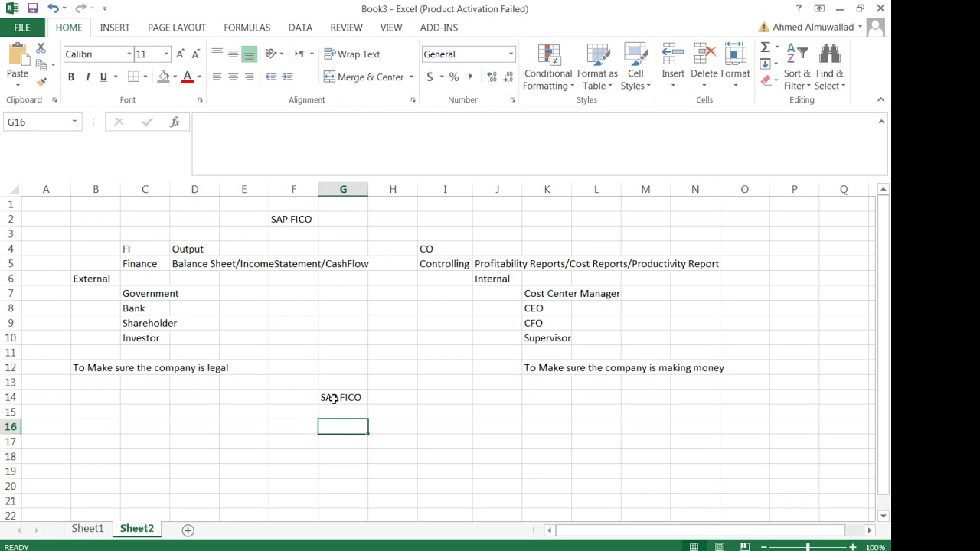Select column G header
This screenshot has width=980, height=551.
pos(343,189)
